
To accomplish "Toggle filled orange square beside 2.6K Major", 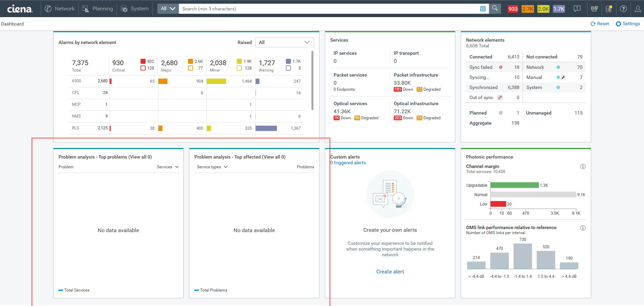I will point(190,61).
